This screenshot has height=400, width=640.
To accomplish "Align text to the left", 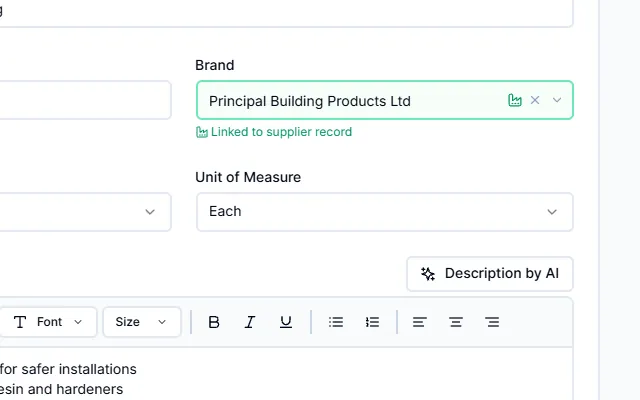I will (x=420, y=322).
